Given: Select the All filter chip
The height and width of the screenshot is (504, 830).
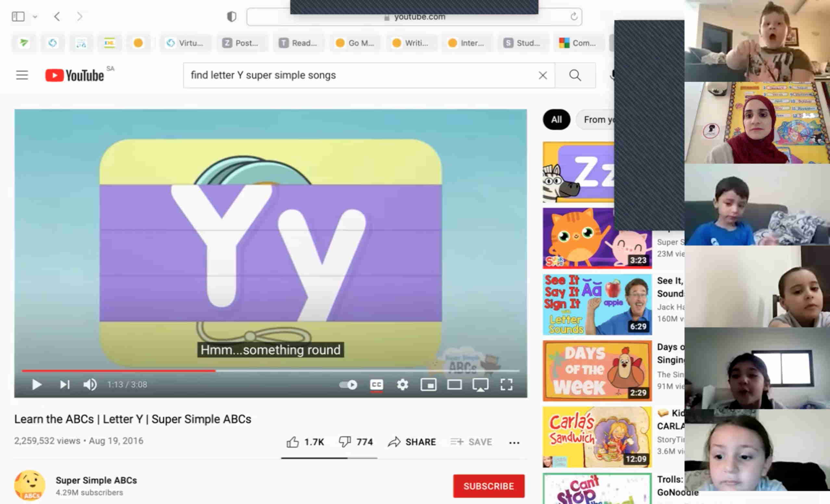Looking at the screenshot, I should tap(557, 119).
